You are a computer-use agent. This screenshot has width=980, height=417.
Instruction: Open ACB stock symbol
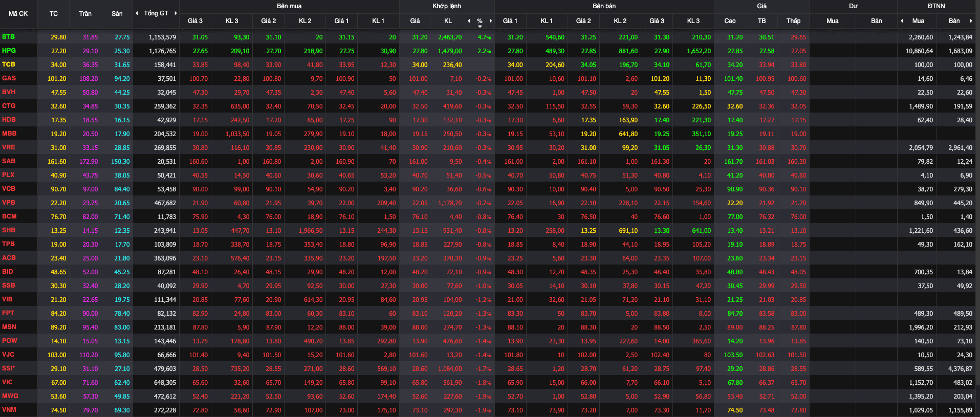click(x=9, y=258)
